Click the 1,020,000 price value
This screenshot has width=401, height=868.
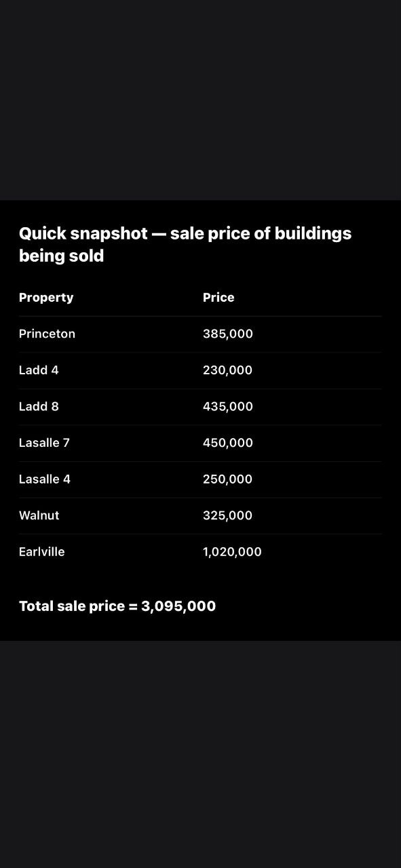(232, 552)
